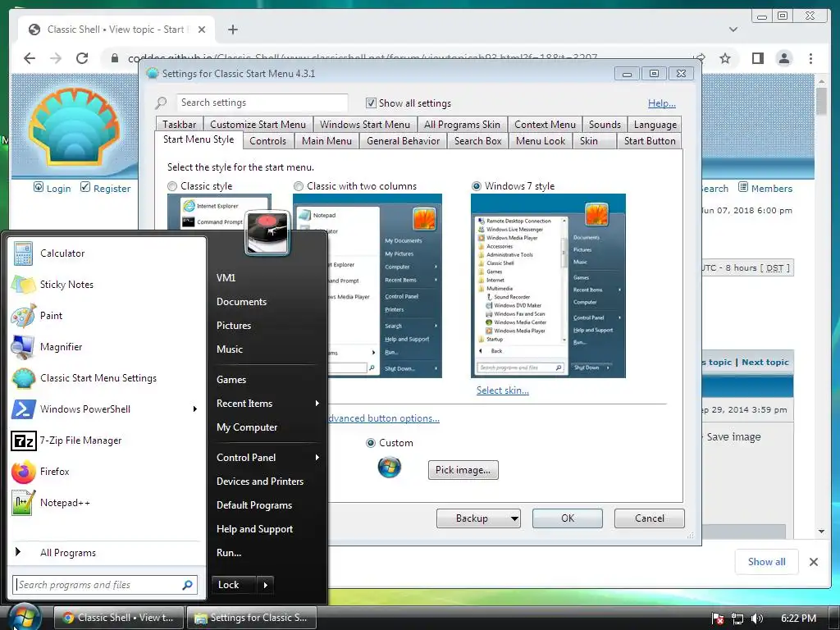Click the Classic Shell logo on forum page
Image resolution: width=840 pixels, height=630 pixels.
coord(74,127)
